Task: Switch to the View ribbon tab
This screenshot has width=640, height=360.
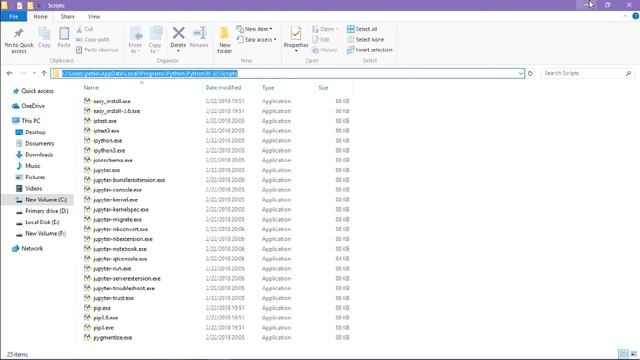Action: (x=94, y=16)
